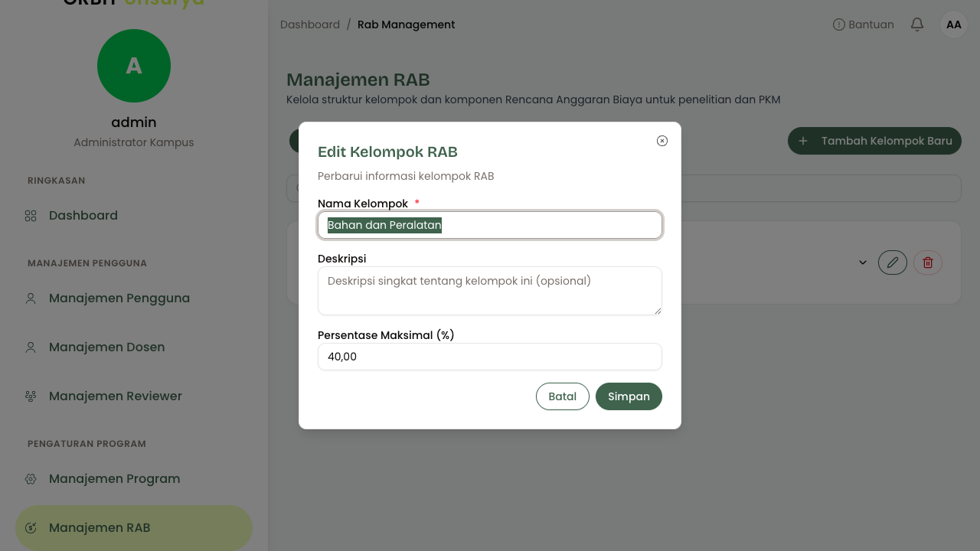Open Manajemen Pengguna in sidebar
The image size is (980, 551).
[134, 298]
